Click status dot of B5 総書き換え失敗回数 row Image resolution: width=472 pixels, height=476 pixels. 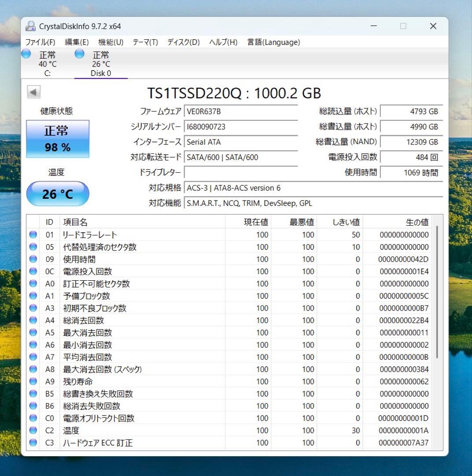33,394
